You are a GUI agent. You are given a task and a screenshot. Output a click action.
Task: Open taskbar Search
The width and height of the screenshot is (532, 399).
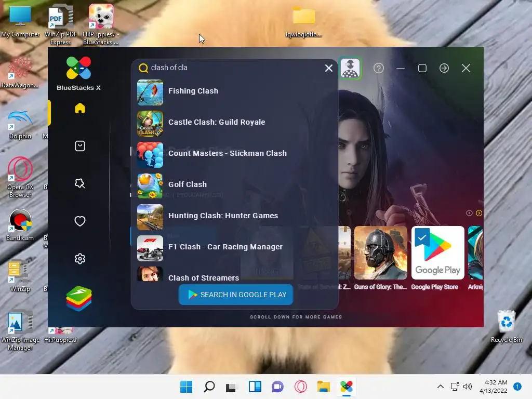pyautogui.click(x=209, y=387)
